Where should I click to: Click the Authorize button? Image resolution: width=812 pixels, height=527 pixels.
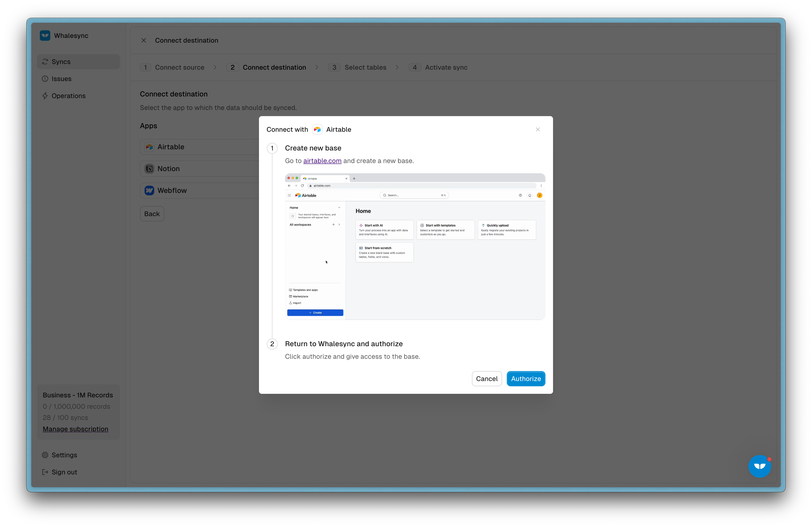click(x=526, y=379)
